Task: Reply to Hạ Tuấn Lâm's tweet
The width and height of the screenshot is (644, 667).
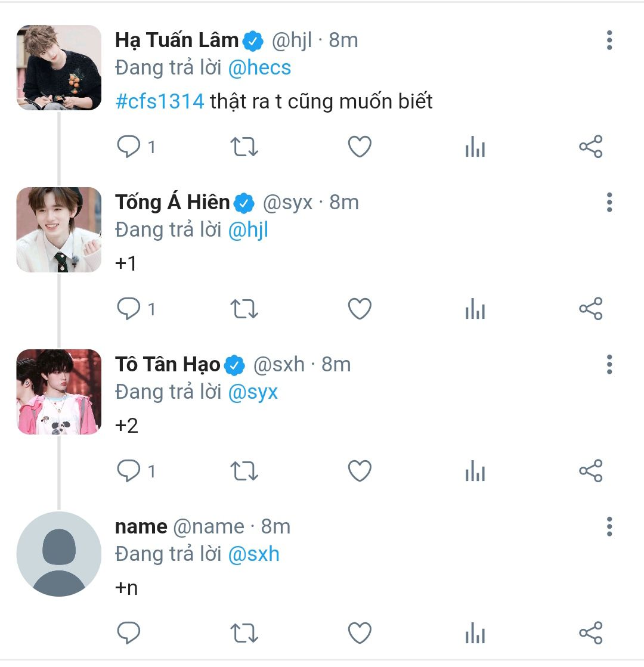Action: tap(129, 147)
